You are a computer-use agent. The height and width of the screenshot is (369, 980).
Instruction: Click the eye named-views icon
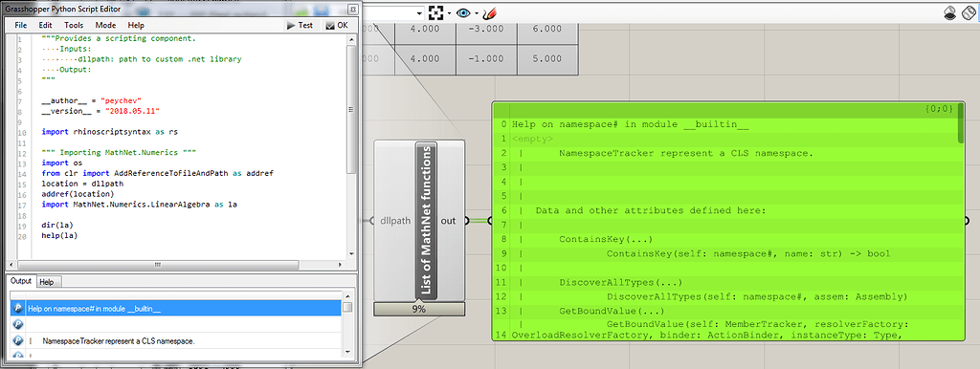[463, 12]
